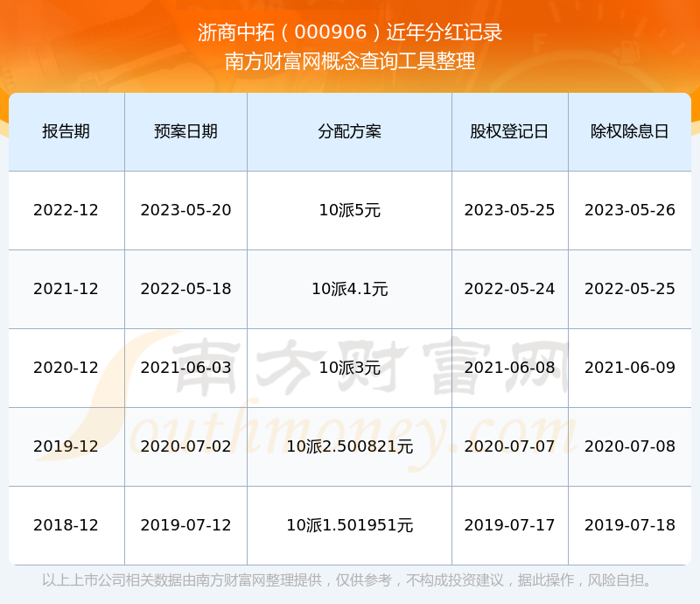
Task: Click proposal date 2020-07-02
Action: [x=185, y=446]
